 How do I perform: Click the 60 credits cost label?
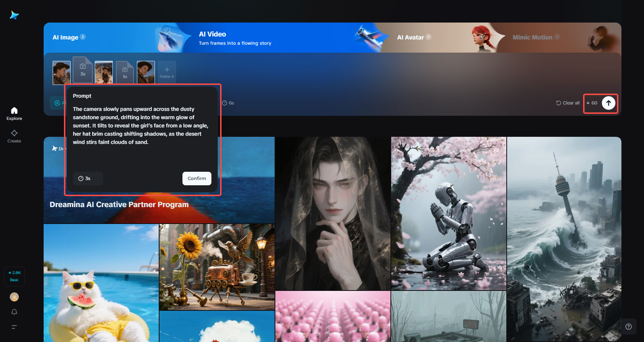(x=592, y=103)
